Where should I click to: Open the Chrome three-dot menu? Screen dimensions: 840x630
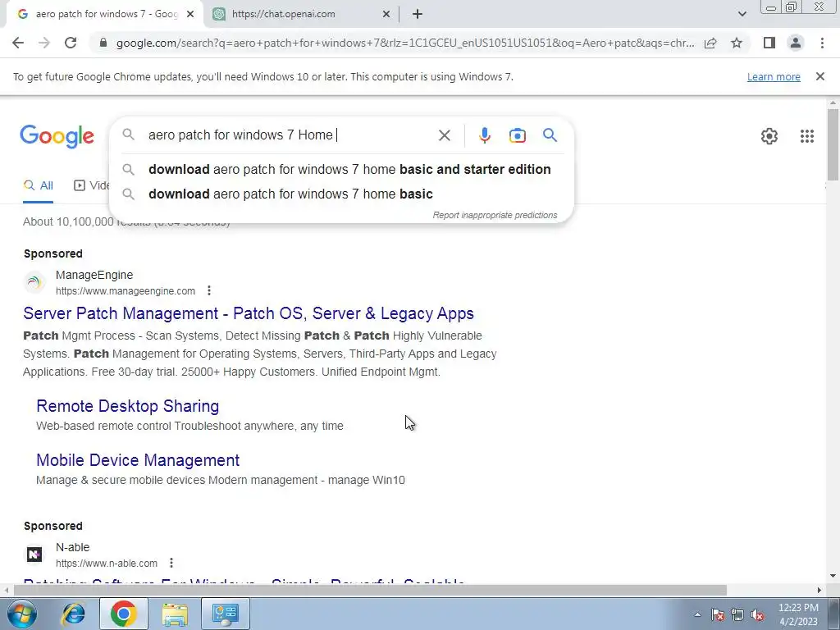(x=822, y=43)
